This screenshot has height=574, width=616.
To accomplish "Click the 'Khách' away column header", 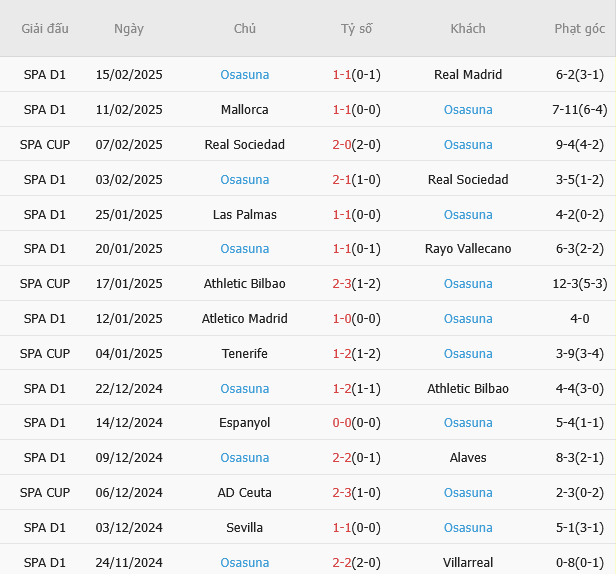I will click(x=468, y=29).
